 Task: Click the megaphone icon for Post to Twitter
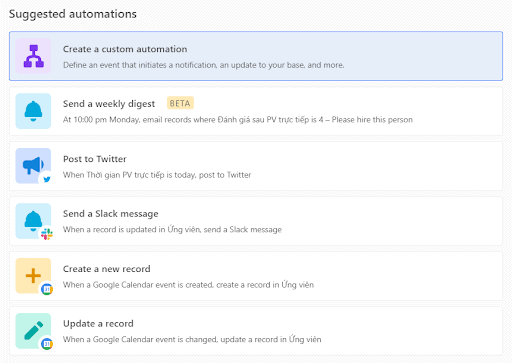[x=33, y=166]
